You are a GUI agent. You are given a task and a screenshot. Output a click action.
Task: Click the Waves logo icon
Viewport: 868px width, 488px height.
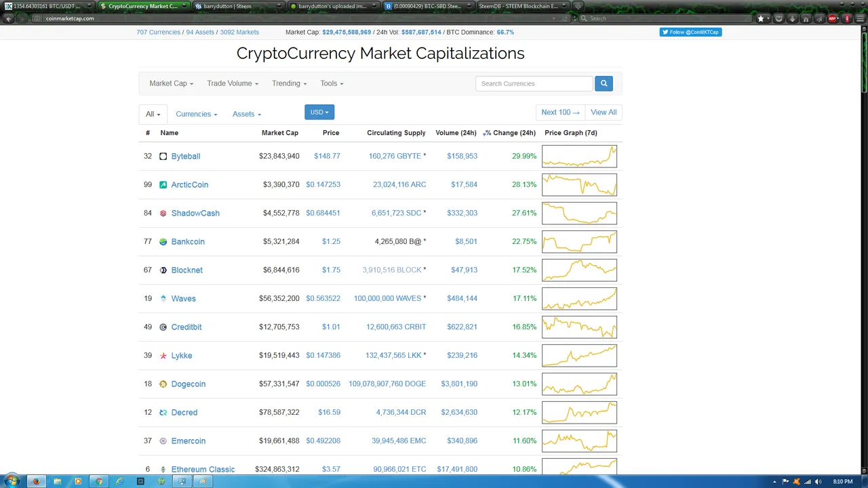pos(163,299)
